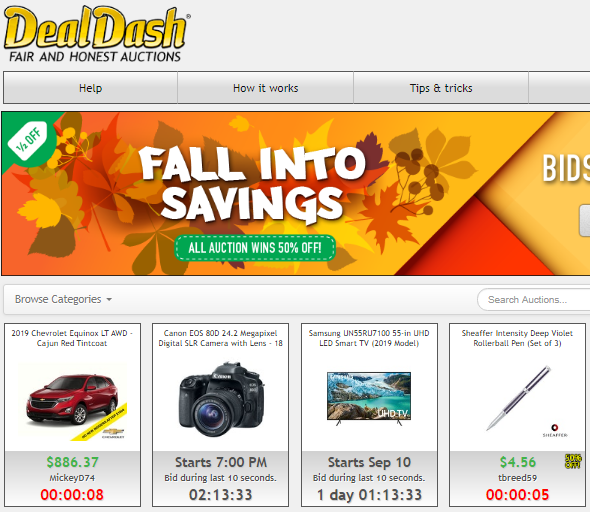
Task: Click the Sheaffer brand logo
Action: pyautogui.click(x=555, y=430)
